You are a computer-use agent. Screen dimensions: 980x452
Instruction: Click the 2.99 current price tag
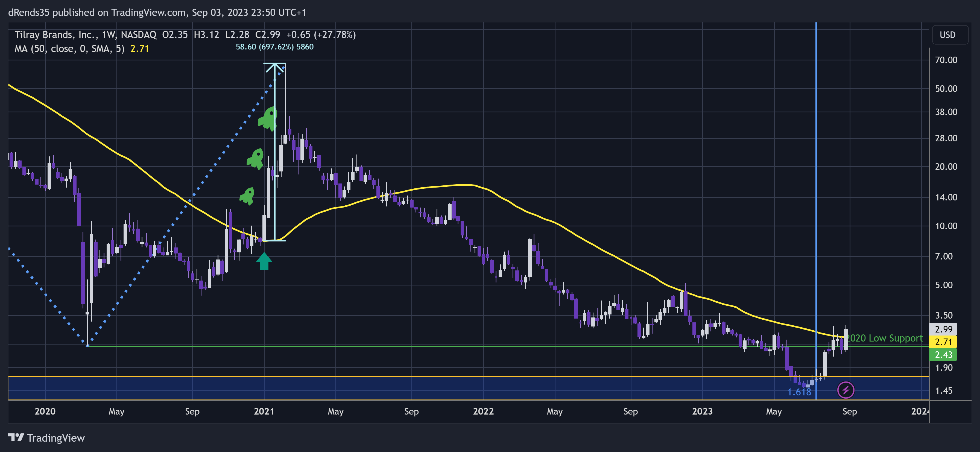943,329
